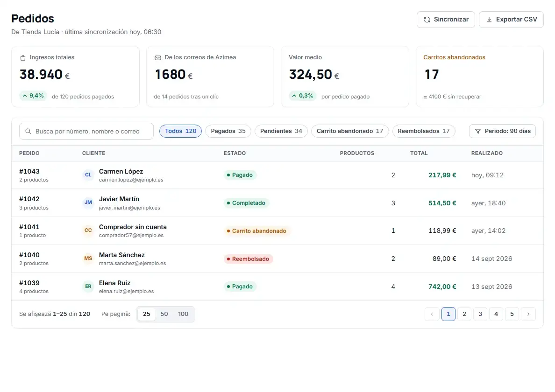
Task: Open order #1042
Action: [x=29, y=199]
